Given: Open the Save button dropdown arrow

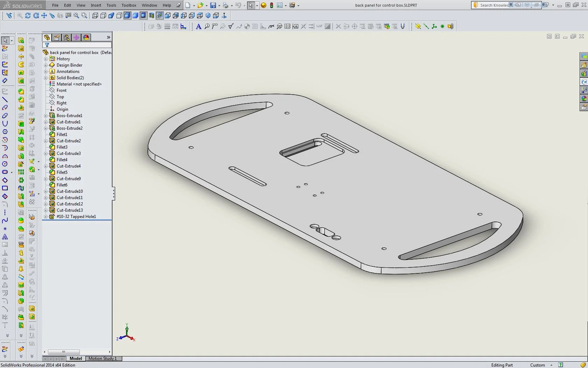Looking at the screenshot, I should pyautogui.click(x=219, y=5).
